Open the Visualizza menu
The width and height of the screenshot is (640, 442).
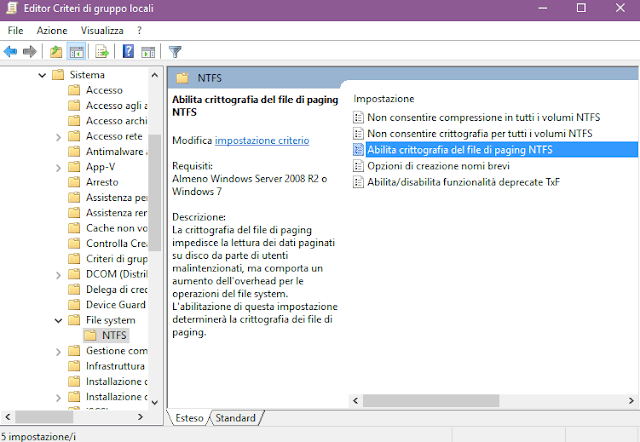(102, 31)
